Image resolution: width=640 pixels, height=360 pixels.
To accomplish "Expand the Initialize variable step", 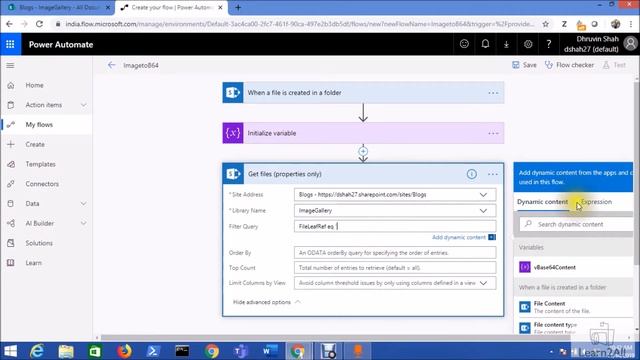I will click(x=363, y=133).
